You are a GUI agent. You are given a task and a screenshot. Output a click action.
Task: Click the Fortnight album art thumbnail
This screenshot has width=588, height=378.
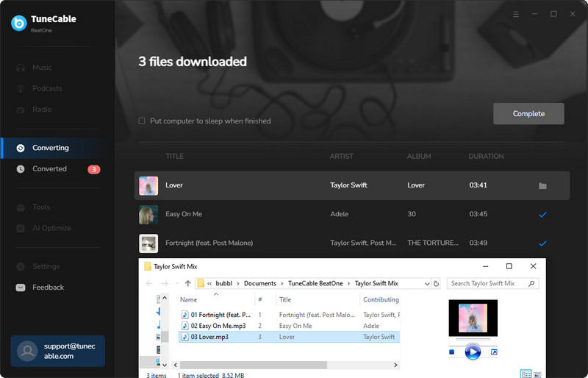coord(148,243)
